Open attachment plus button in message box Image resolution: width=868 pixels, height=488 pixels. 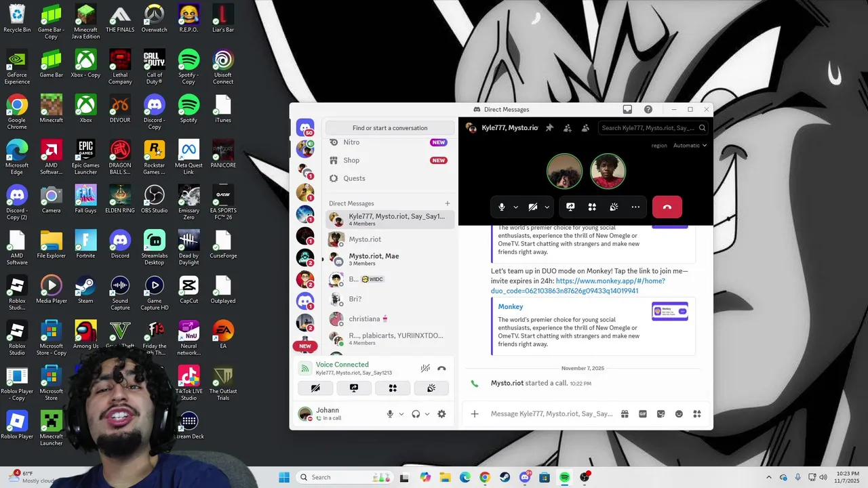(475, 414)
